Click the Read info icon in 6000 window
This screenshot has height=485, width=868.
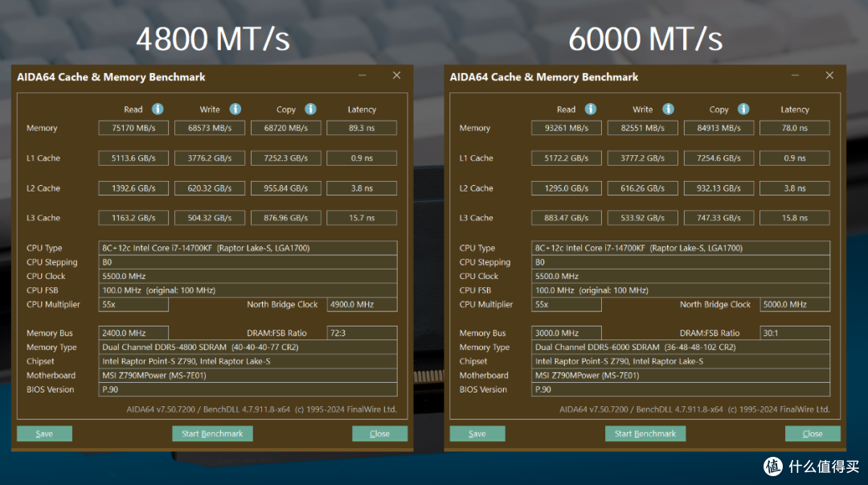pyautogui.click(x=591, y=109)
